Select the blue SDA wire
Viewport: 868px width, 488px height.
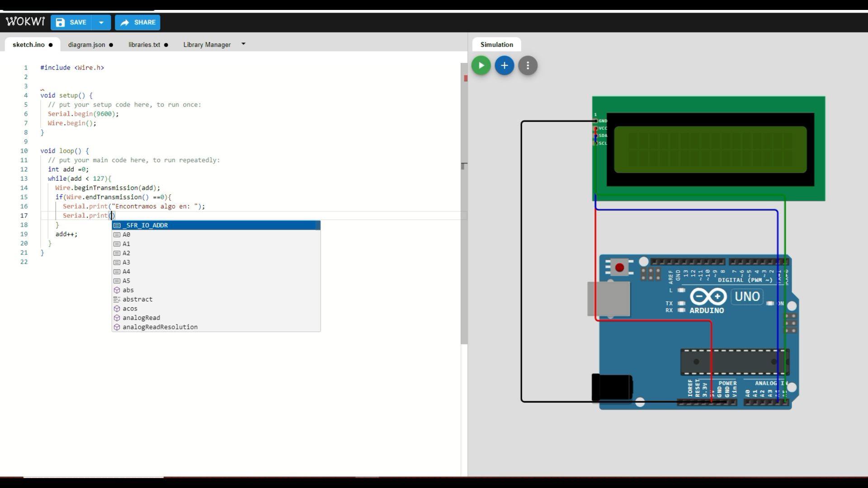click(x=778, y=294)
